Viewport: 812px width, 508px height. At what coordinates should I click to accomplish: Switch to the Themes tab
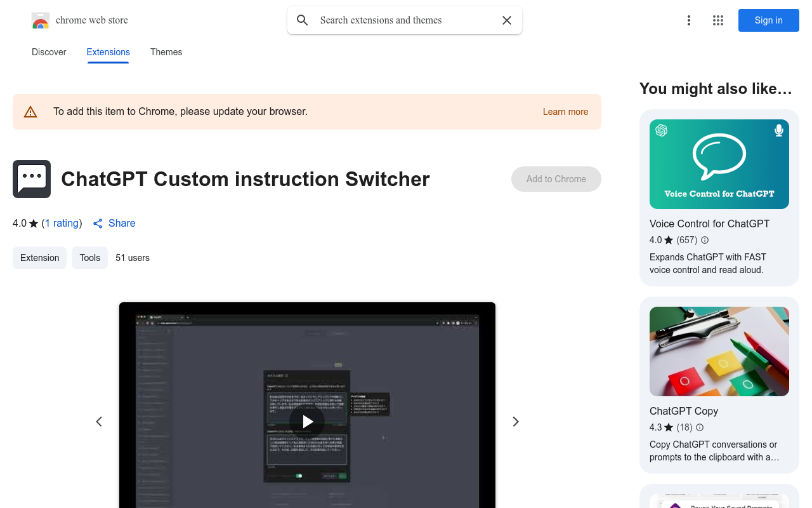click(166, 52)
